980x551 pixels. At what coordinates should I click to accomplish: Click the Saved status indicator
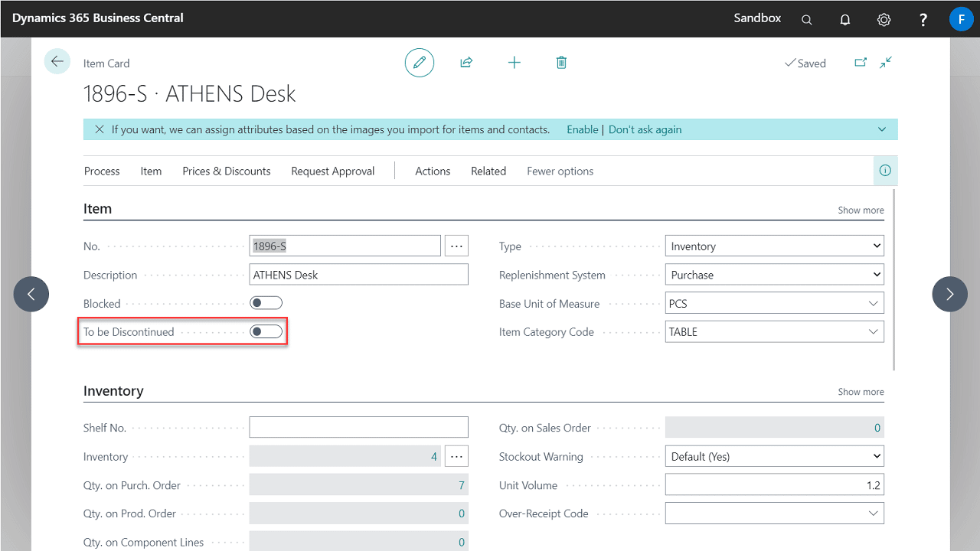[805, 64]
